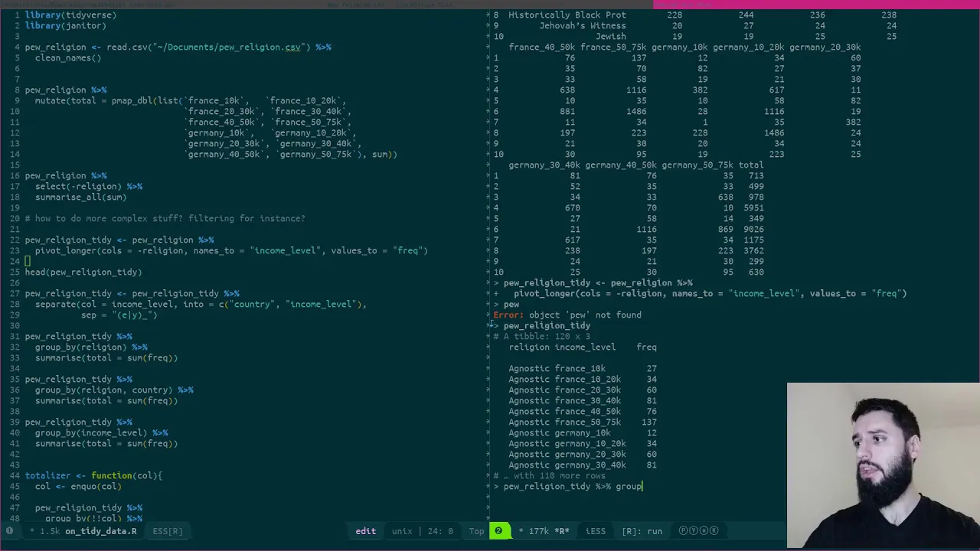Click green window number 2 badge

[x=498, y=530]
